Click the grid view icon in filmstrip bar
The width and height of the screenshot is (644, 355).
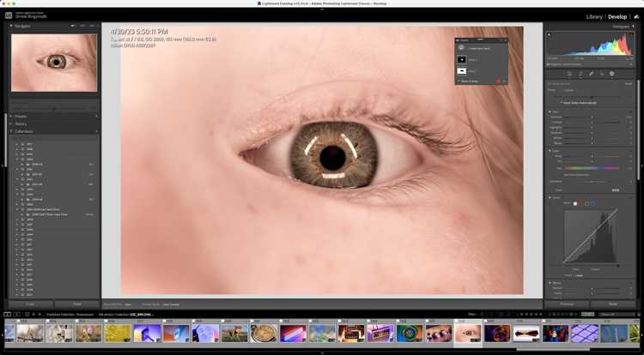pyautogui.click(x=27, y=315)
